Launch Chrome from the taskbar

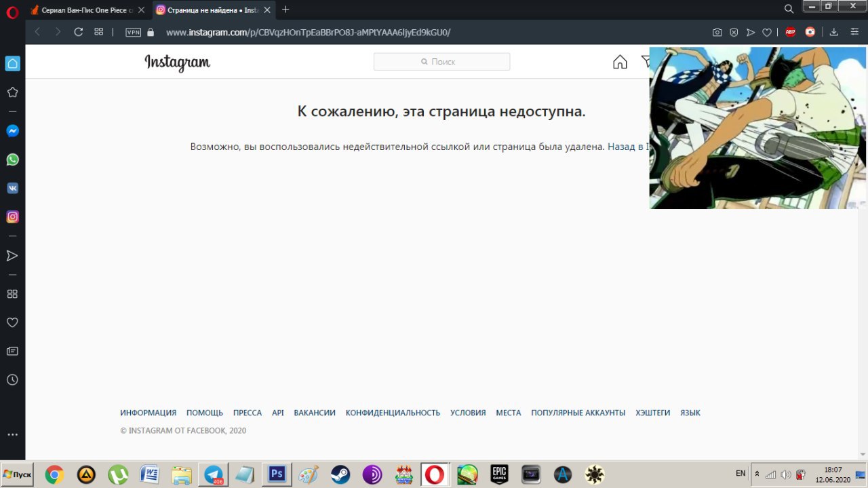coord(54,474)
